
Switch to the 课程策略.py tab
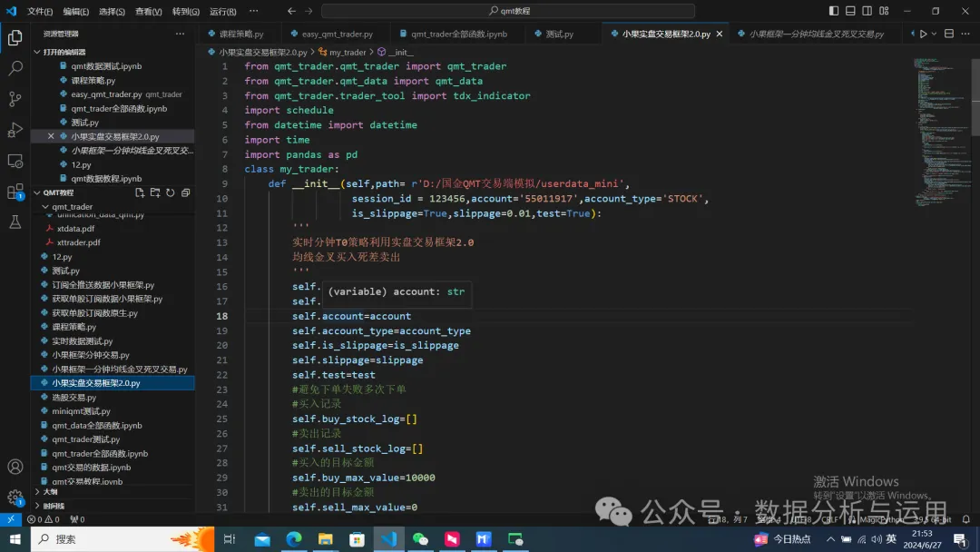240,34
